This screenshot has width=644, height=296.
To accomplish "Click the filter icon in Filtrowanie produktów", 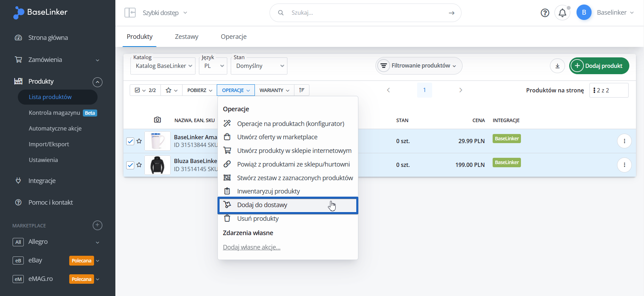I will [x=384, y=66].
